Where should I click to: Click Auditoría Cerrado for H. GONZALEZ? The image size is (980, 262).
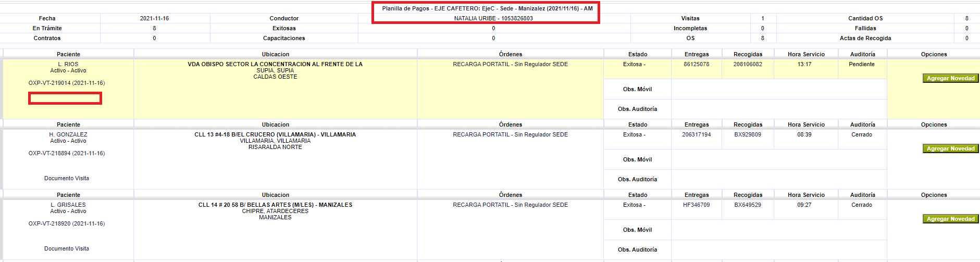tap(862, 134)
